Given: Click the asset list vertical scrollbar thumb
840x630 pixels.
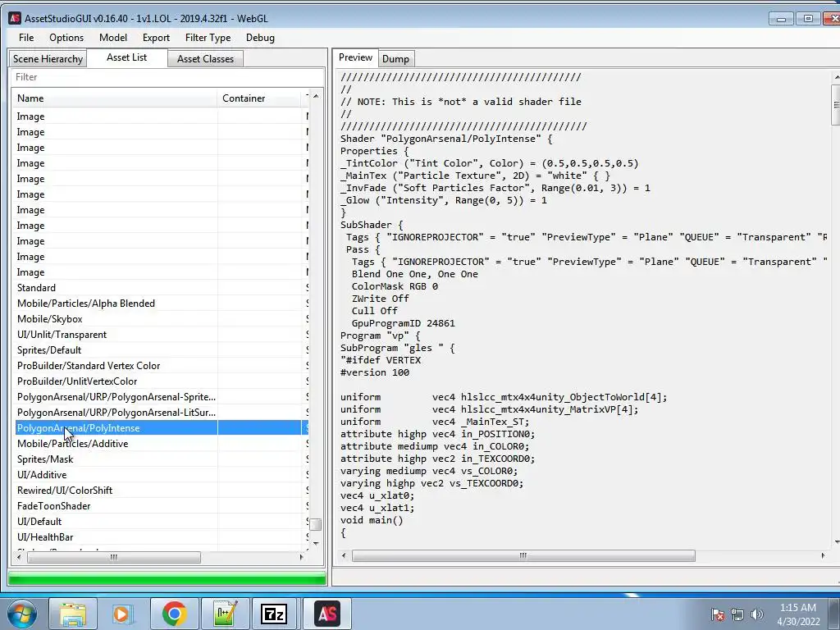Looking at the screenshot, I should point(316,524).
